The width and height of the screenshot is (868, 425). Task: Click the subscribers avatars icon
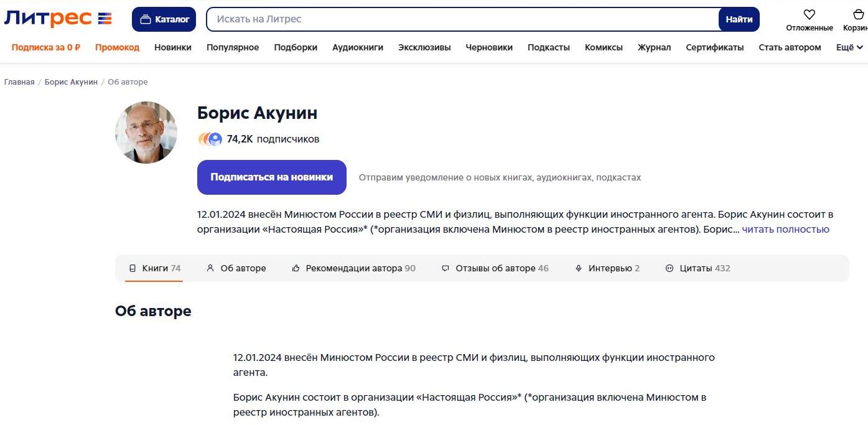coord(210,139)
